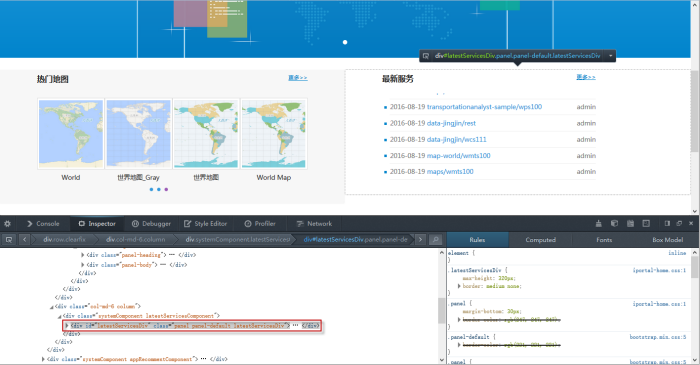Expand the latestServicesDiv node
Screen dimensions: 700x365
click(x=67, y=326)
